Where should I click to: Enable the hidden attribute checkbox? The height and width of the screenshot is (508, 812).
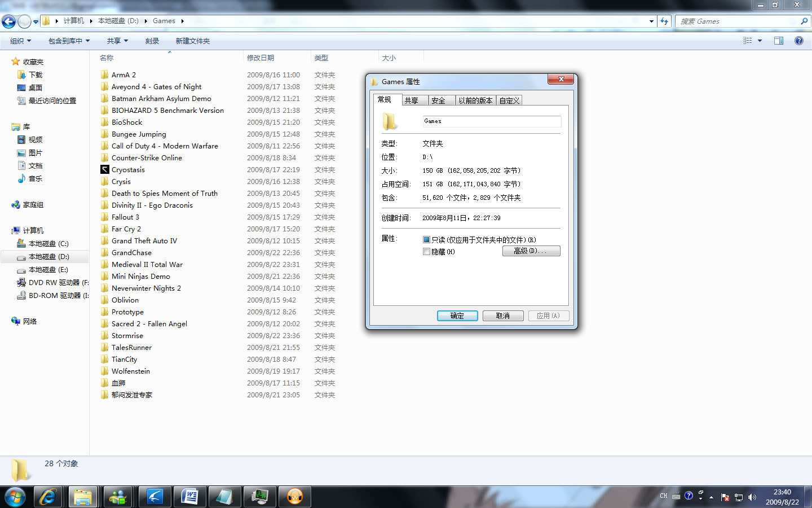pos(427,252)
